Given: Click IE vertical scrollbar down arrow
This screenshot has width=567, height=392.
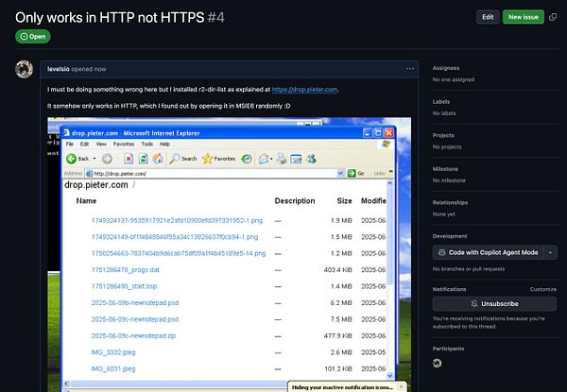Looking at the screenshot, I should (389, 375).
